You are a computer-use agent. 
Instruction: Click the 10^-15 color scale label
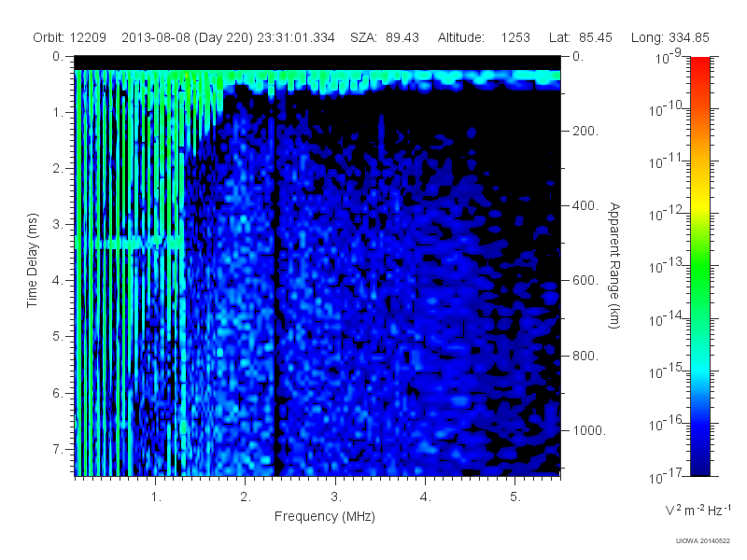tap(666, 371)
